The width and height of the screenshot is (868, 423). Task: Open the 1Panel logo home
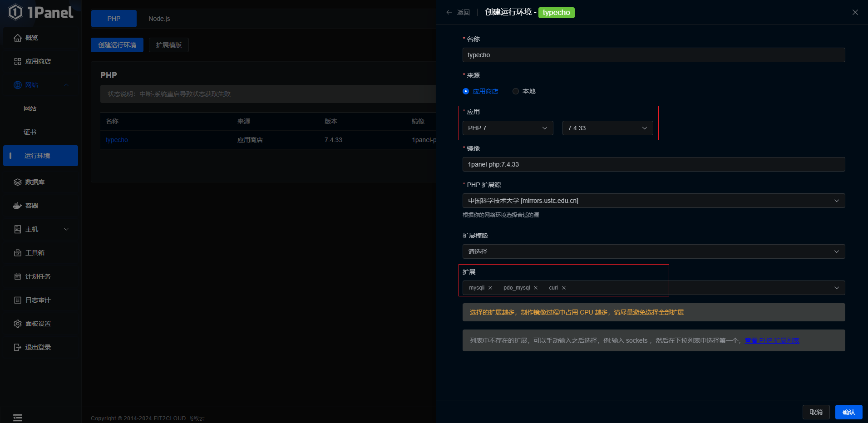pyautogui.click(x=41, y=12)
